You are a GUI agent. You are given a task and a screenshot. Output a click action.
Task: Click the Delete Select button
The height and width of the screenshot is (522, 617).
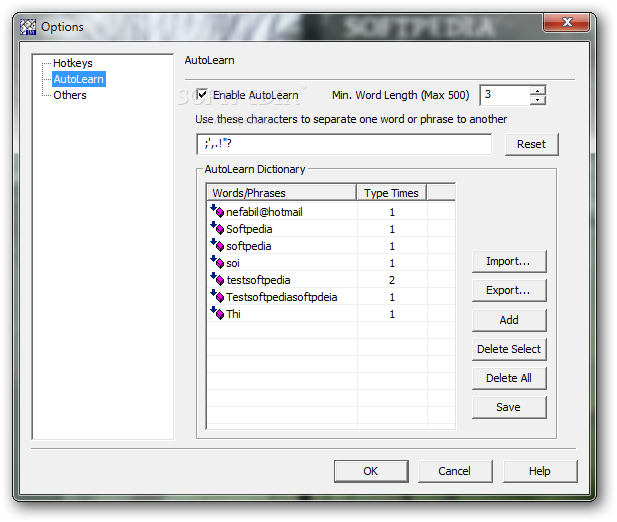(x=509, y=349)
